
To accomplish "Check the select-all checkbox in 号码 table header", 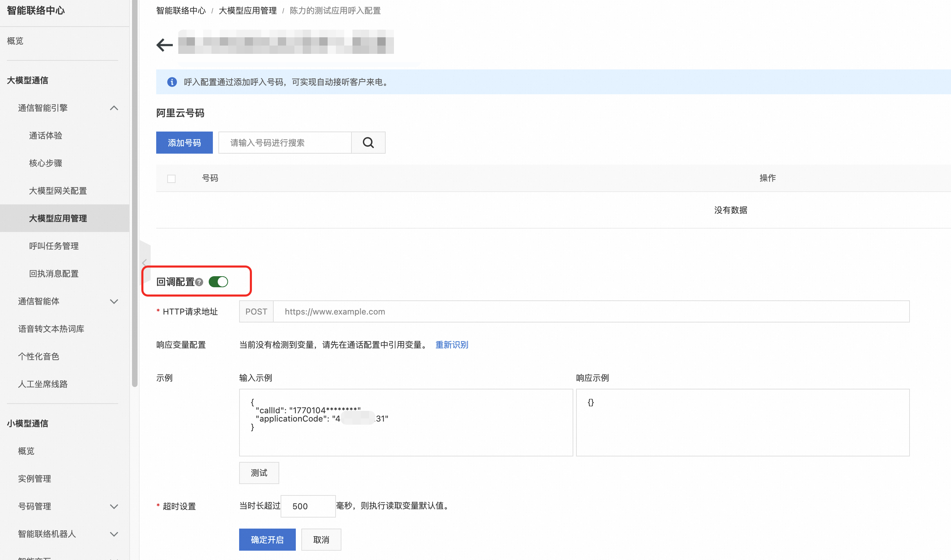I will (171, 178).
